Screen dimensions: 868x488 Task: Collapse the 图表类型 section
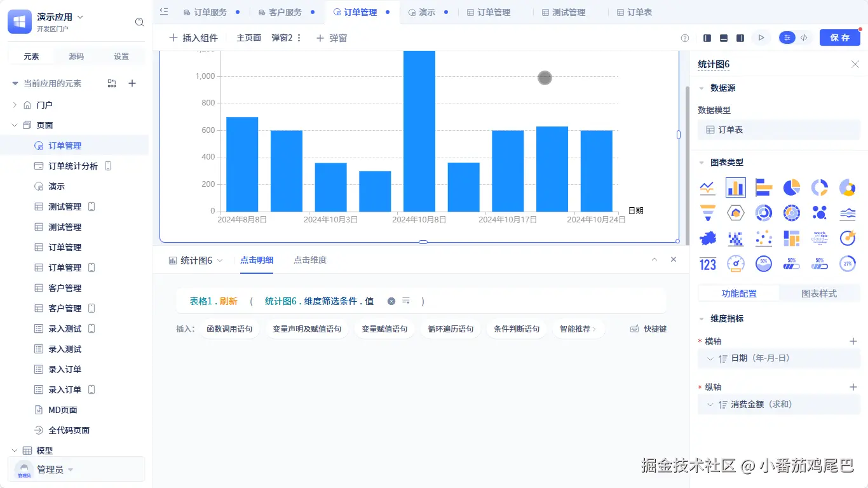coord(702,163)
